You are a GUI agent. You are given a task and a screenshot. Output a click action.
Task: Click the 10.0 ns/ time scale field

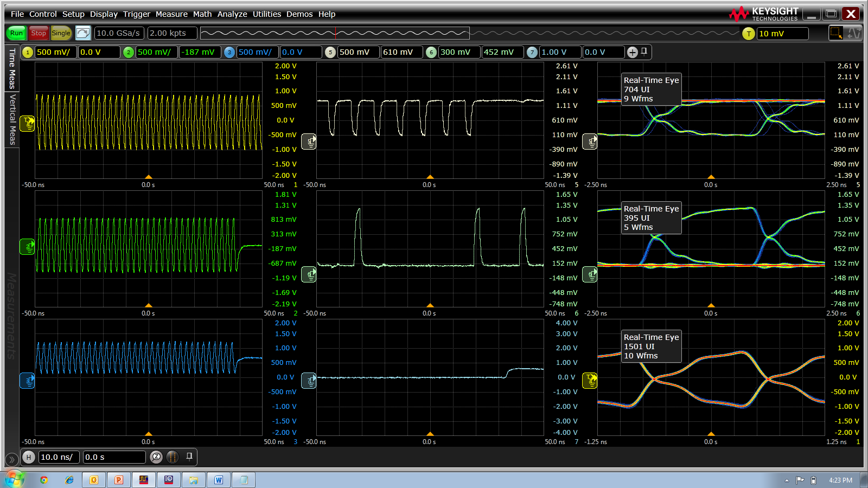click(59, 457)
